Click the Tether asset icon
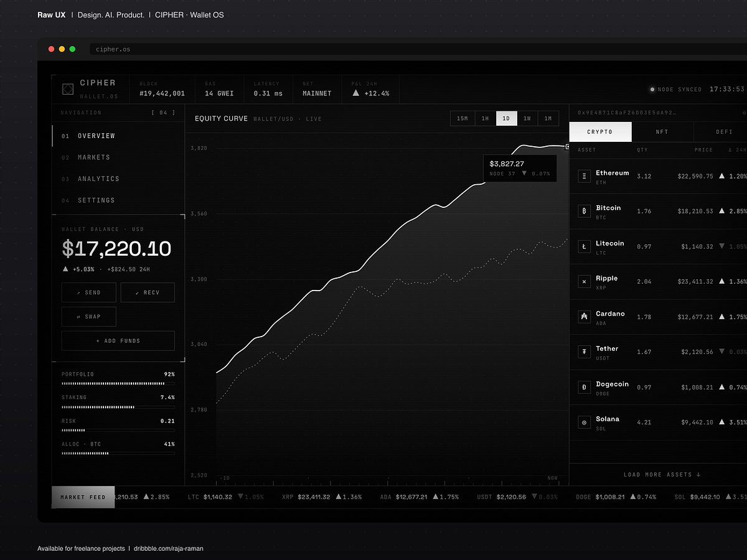This screenshot has width=747, height=560. pyautogui.click(x=584, y=352)
